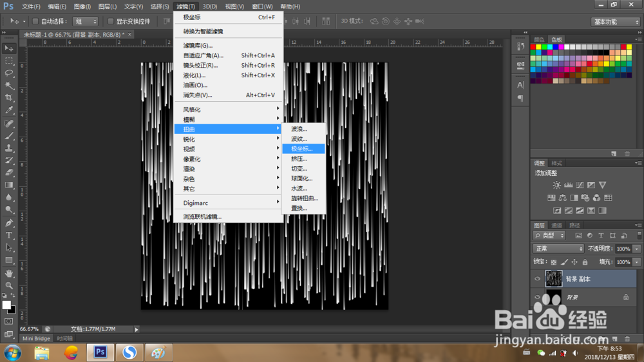Expand the 风格化 submenu
The height and width of the screenshot is (362, 644).
click(229, 110)
